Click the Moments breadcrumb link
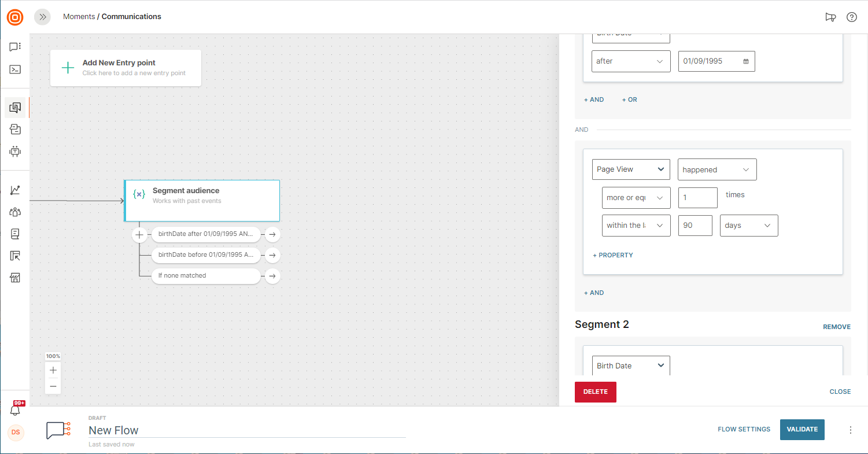868x454 pixels. (79, 17)
